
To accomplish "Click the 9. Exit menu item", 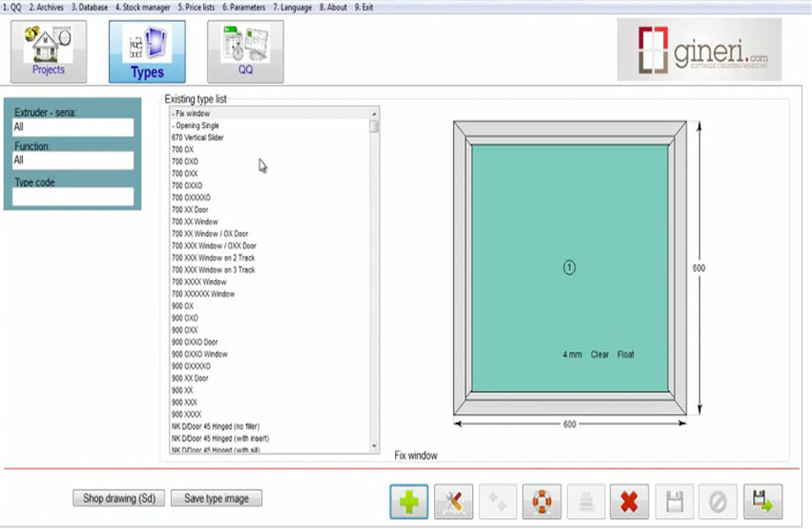I will (x=364, y=8).
